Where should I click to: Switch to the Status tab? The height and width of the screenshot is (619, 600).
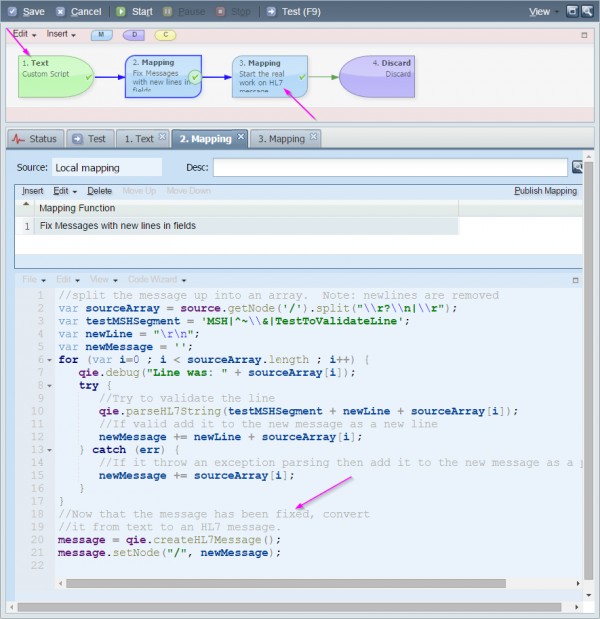[x=36, y=139]
